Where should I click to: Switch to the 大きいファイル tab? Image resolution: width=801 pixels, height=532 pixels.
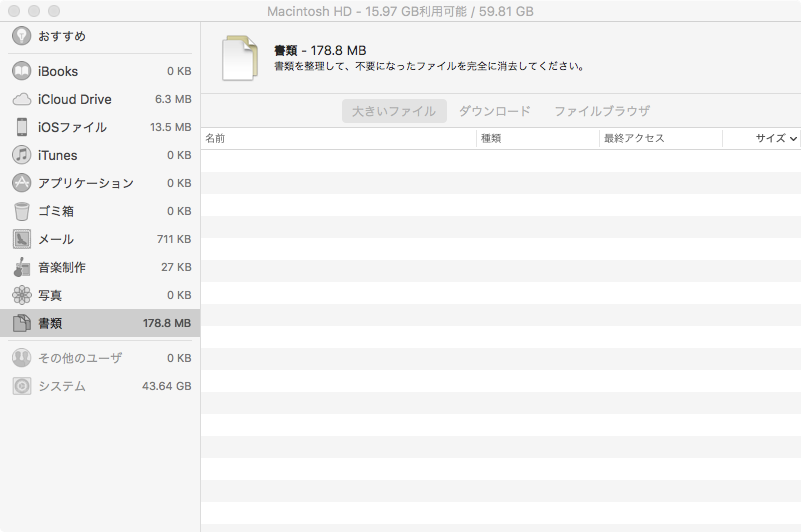pyautogui.click(x=394, y=111)
